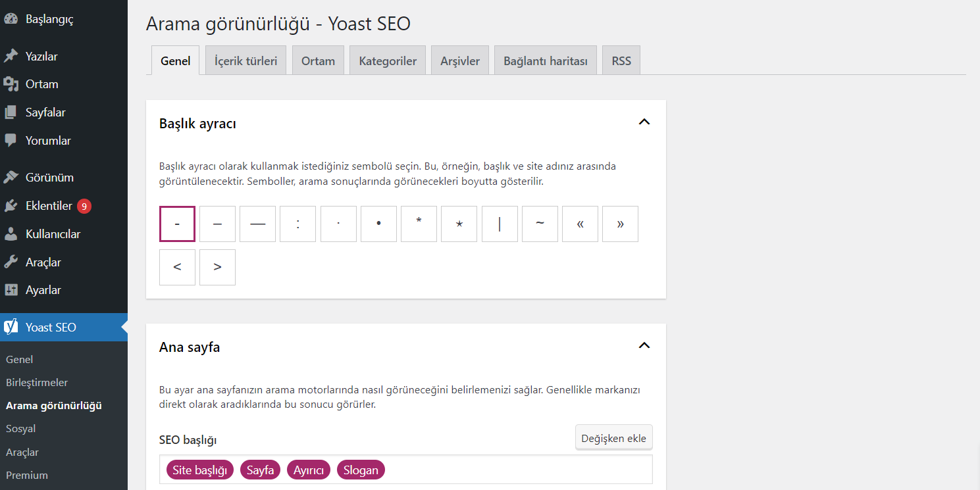The width and height of the screenshot is (980, 490).
Task: Click the Ayırıcı variable tag
Action: tap(309, 470)
